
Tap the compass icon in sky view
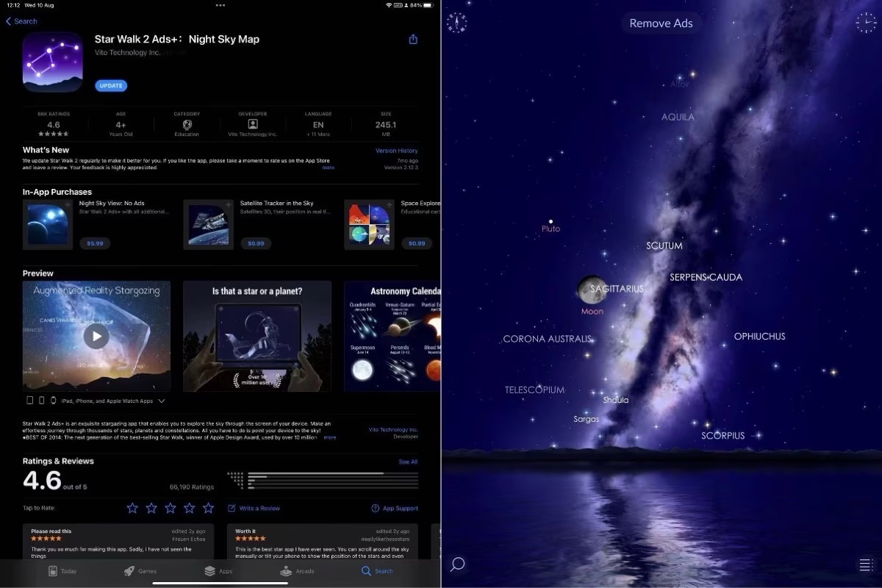coord(456,23)
